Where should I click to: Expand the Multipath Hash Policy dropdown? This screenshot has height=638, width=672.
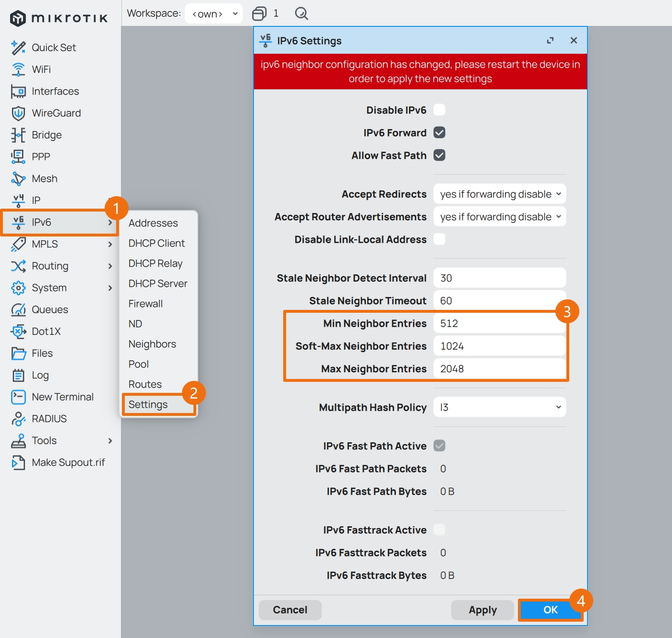click(x=499, y=407)
